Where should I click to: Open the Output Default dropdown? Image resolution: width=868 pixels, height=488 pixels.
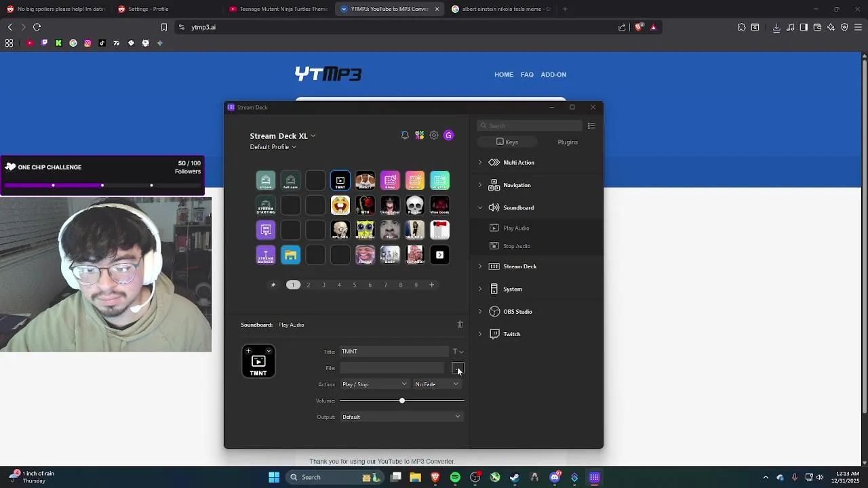401,417
